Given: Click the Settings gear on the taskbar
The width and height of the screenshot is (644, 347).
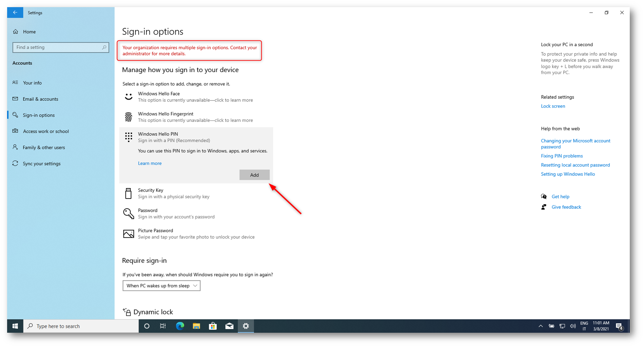Looking at the screenshot, I should (x=246, y=326).
